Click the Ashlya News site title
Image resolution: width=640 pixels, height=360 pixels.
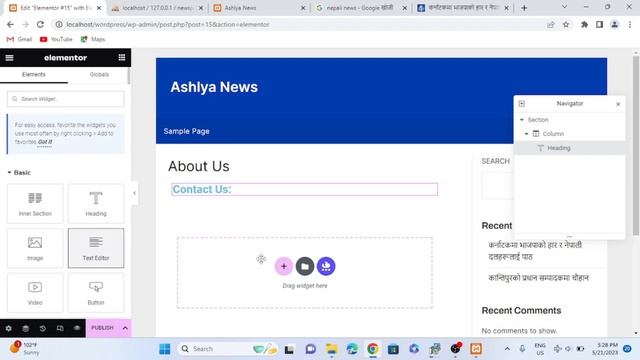(x=214, y=87)
